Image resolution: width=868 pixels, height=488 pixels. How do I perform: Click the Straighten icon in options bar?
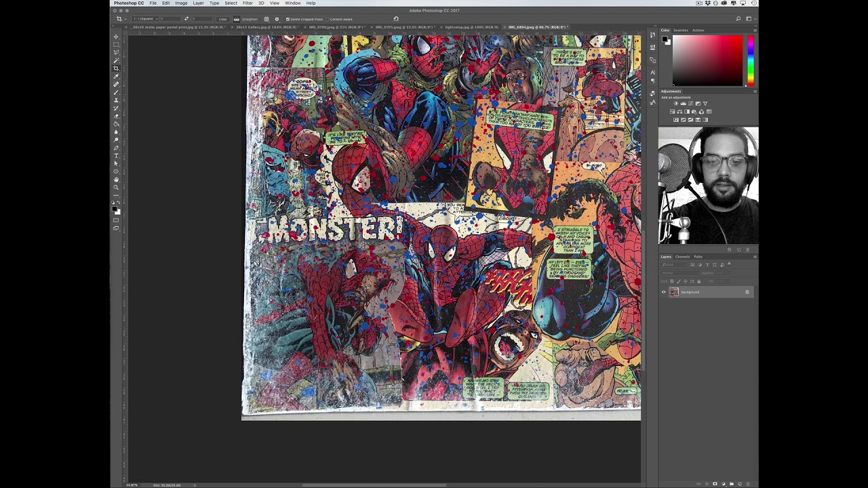pyautogui.click(x=236, y=19)
